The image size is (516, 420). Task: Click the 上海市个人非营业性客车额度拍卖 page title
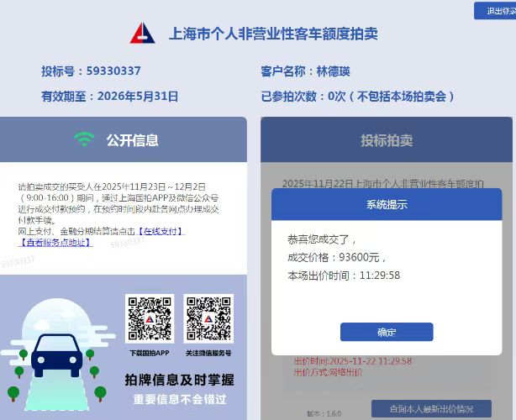tap(273, 34)
